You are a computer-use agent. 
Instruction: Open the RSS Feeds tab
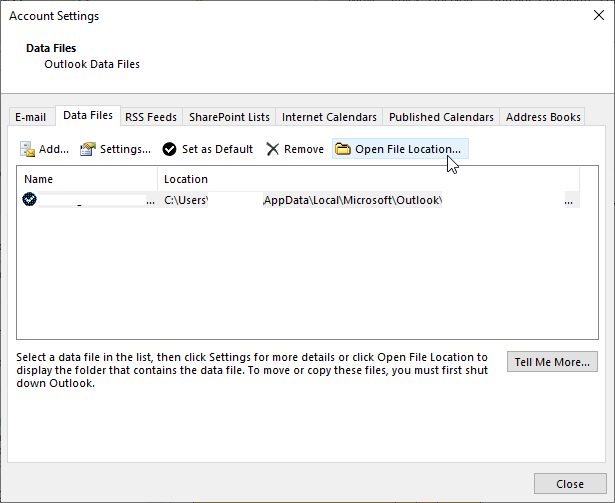[151, 117]
